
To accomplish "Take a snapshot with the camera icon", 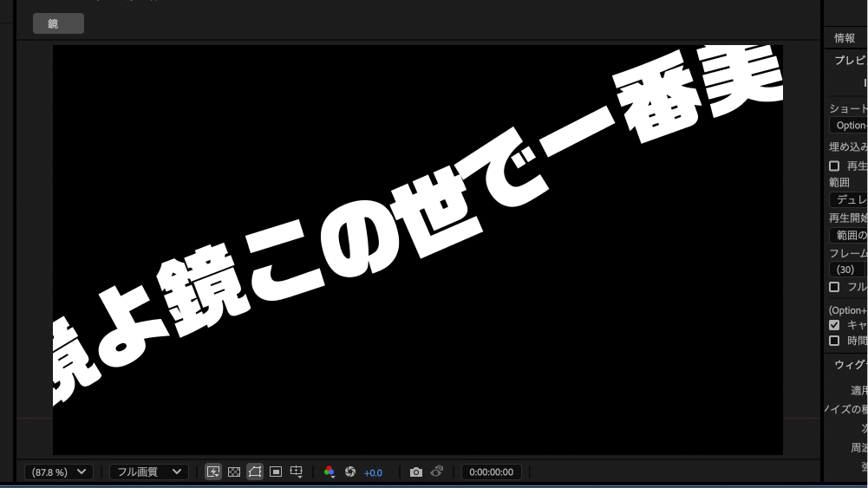I will (415, 472).
